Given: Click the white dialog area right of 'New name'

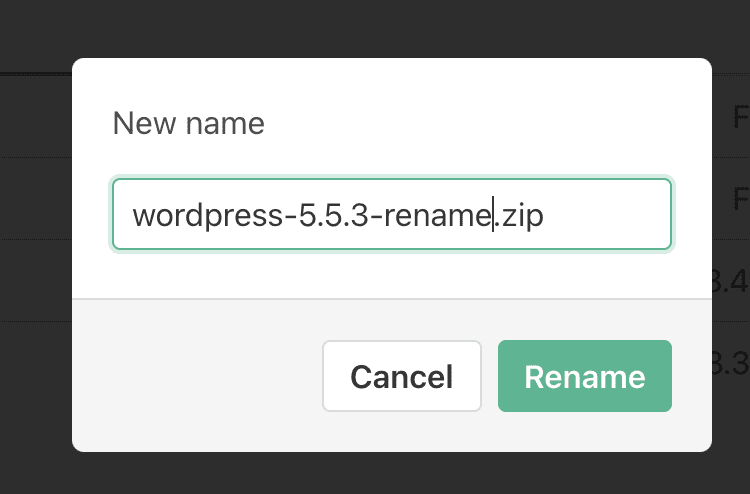Looking at the screenshot, I should 480,123.
